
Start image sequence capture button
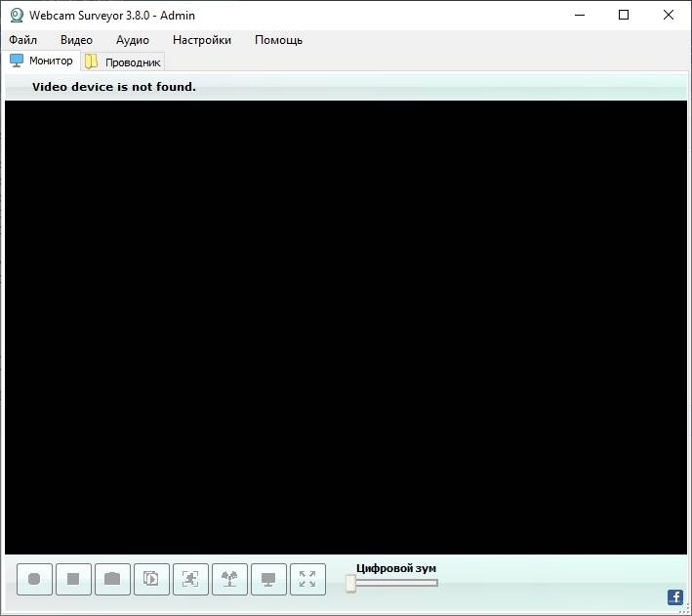pyautogui.click(x=151, y=579)
